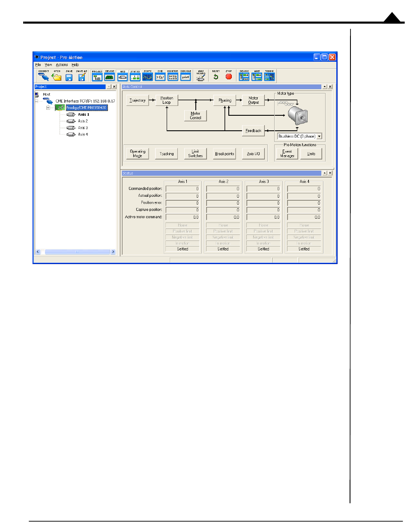Open the Help menu
The width and height of the screenshot is (407, 532).
point(75,65)
